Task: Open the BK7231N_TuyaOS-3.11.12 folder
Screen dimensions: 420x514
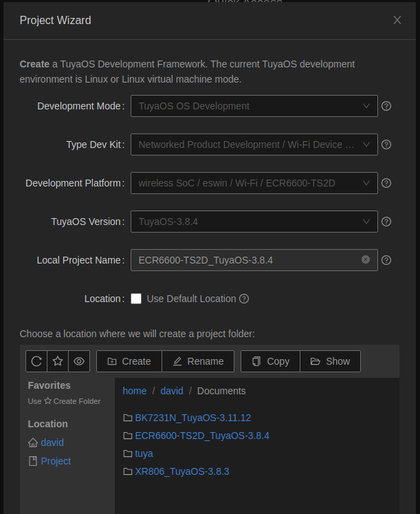Action: tap(192, 418)
